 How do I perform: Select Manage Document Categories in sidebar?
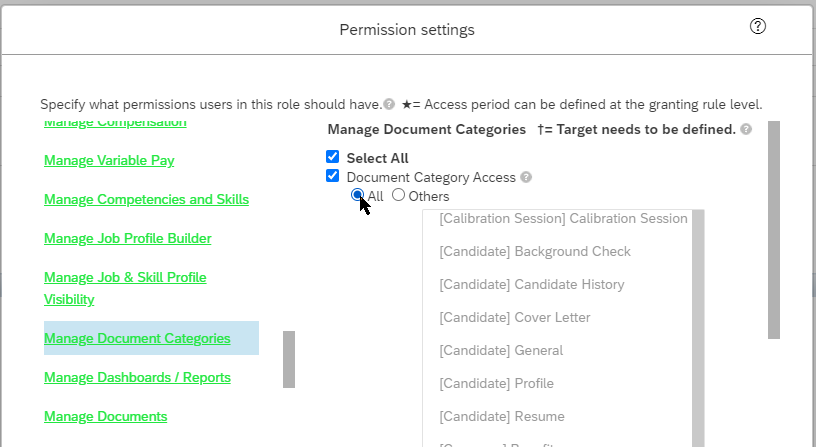click(137, 338)
